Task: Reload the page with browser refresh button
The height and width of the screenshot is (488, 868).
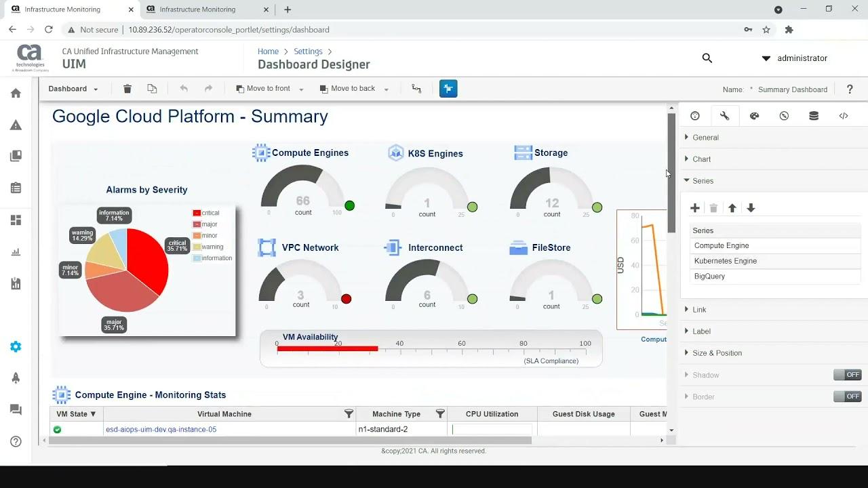Action: click(48, 30)
